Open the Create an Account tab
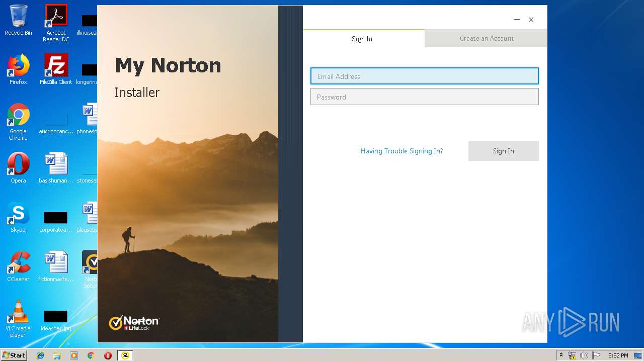The height and width of the screenshot is (362, 644). 486,38
